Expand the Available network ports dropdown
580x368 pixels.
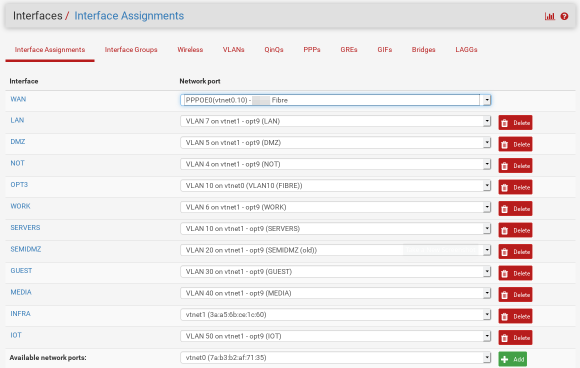335,358
